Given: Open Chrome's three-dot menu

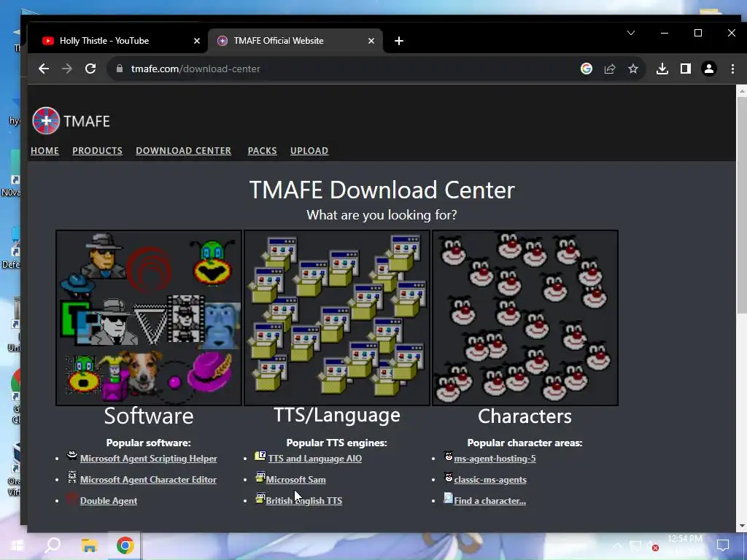Looking at the screenshot, I should coord(732,69).
